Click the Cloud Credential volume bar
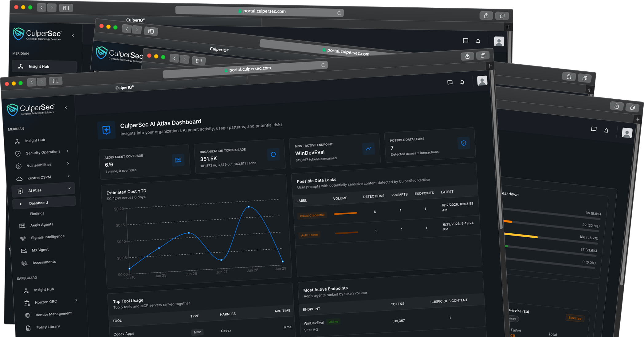This screenshot has height=337, width=644. [x=345, y=213]
